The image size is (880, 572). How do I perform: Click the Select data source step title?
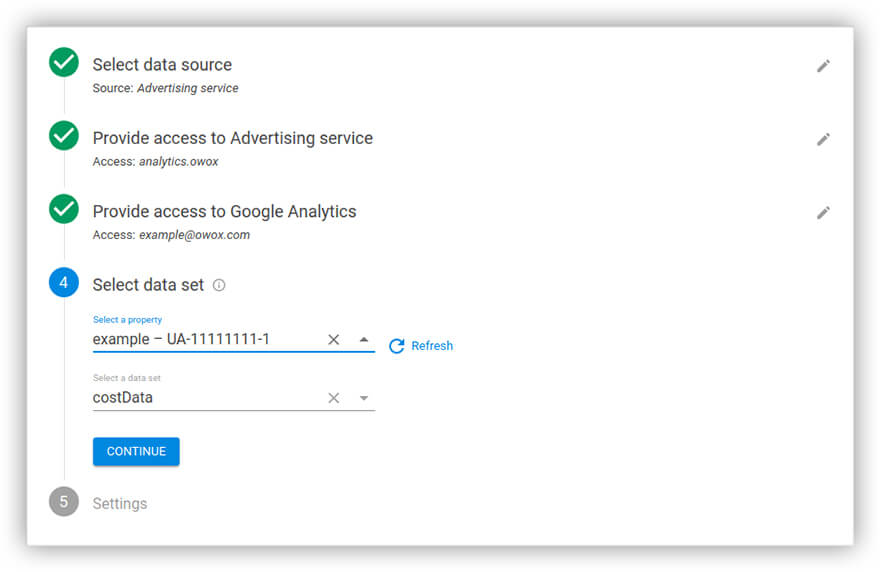coord(162,65)
